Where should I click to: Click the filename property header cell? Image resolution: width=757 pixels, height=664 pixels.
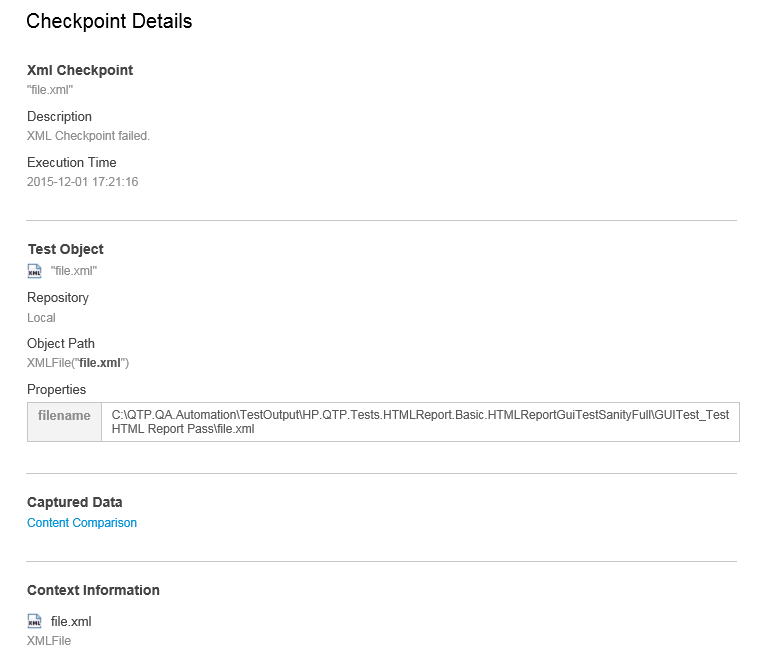64,415
